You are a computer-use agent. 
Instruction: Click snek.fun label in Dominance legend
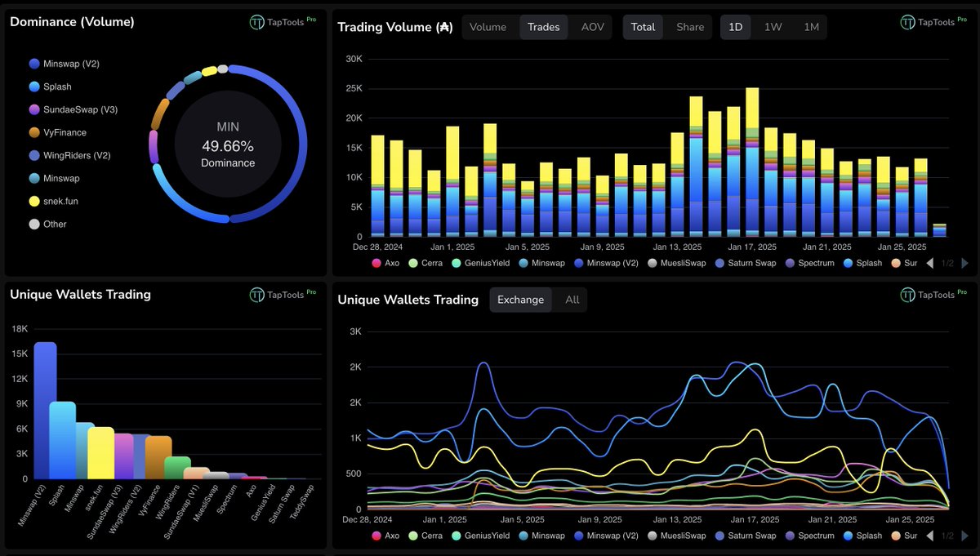62,201
